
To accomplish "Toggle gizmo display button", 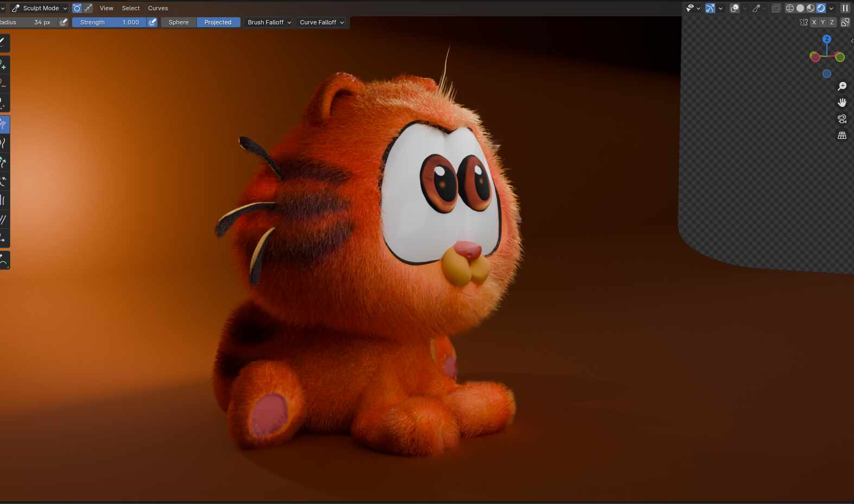I will click(710, 8).
